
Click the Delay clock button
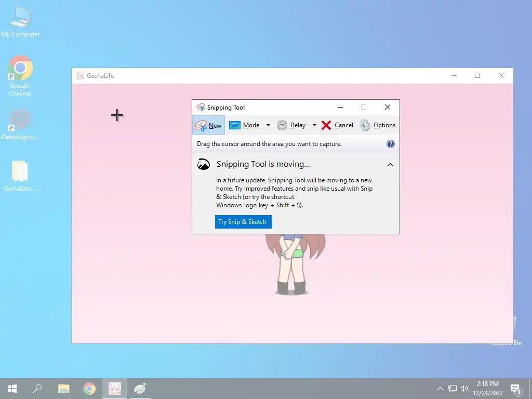click(291, 125)
